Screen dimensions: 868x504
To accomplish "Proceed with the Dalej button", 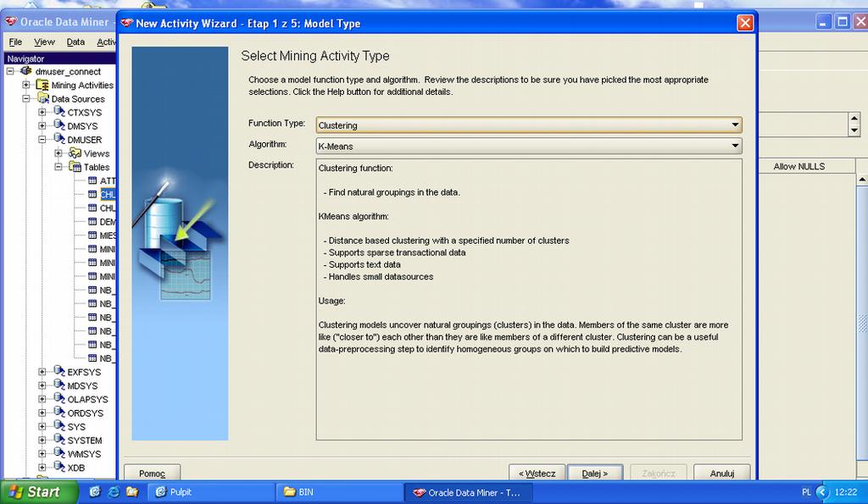I will point(595,473).
